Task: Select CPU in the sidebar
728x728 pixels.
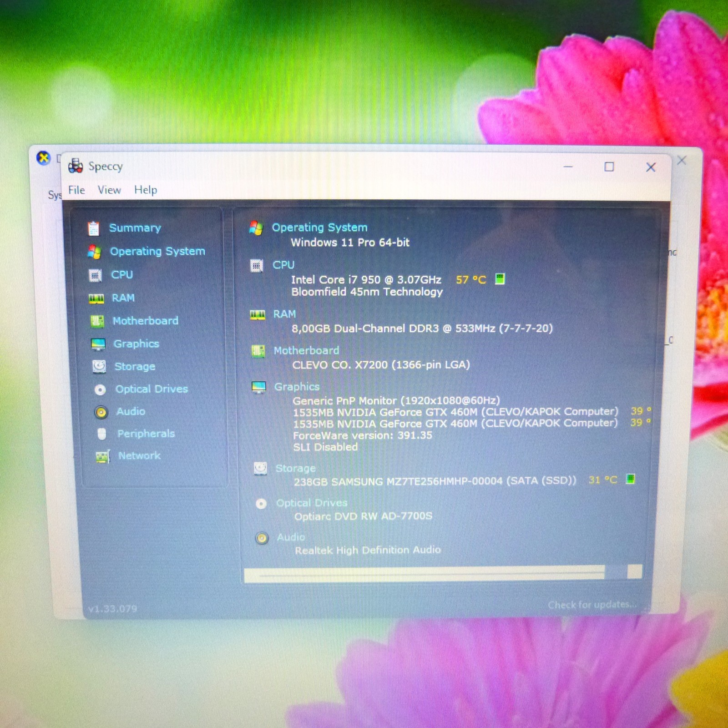Action: click(122, 275)
